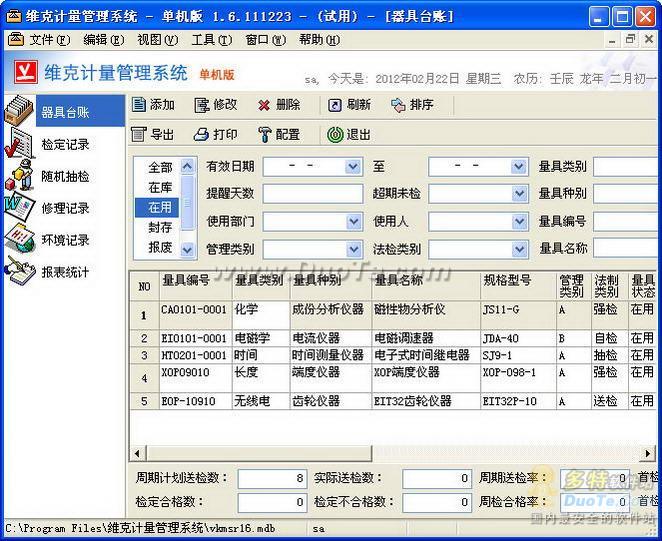Click the 配置 (Configure) hammer icon
This screenshot has height=541, width=662.
click(264, 135)
